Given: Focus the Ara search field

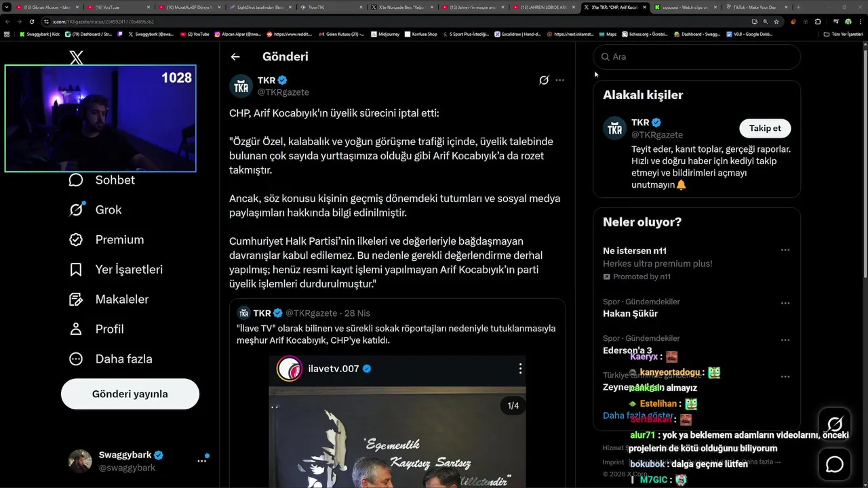Looking at the screenshot, I should (697, 57).
